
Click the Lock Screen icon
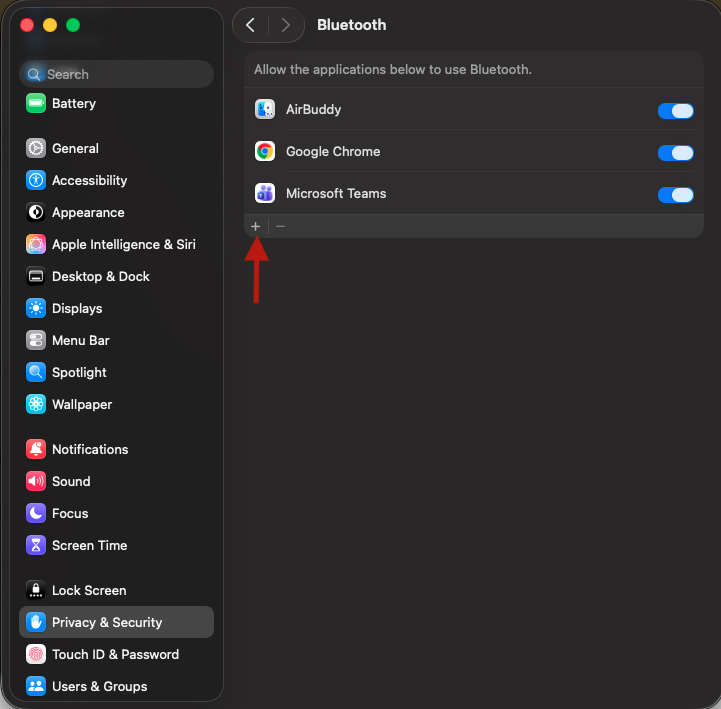click(x=36, y=590)
